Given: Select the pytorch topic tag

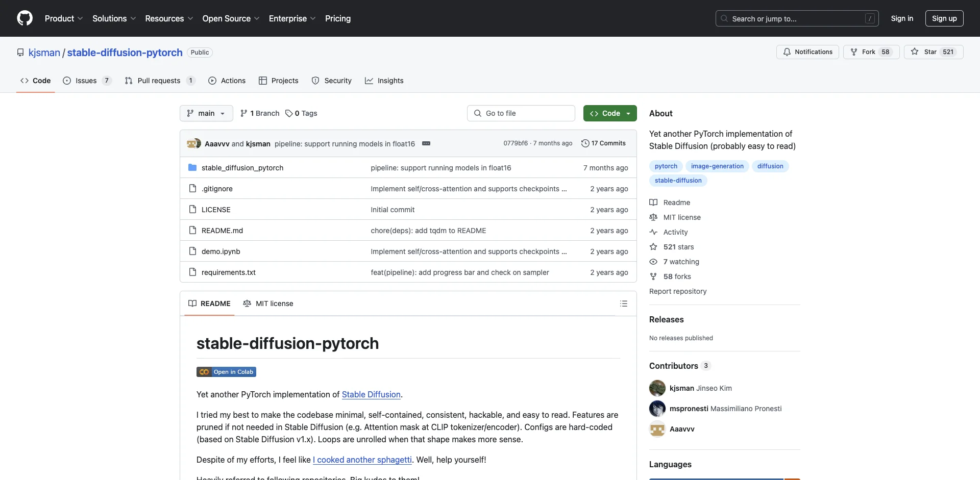Looking at the screenshot, I should [x=666, y=166].
